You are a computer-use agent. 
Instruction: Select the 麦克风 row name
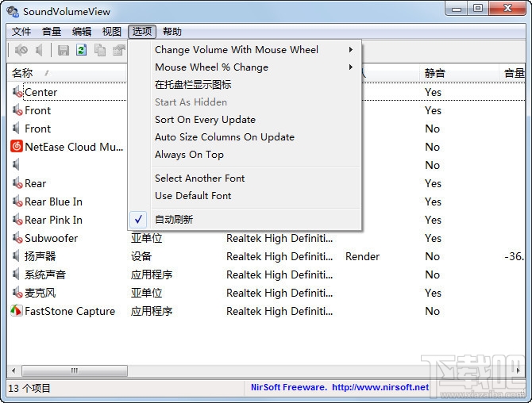coord(40,293)
